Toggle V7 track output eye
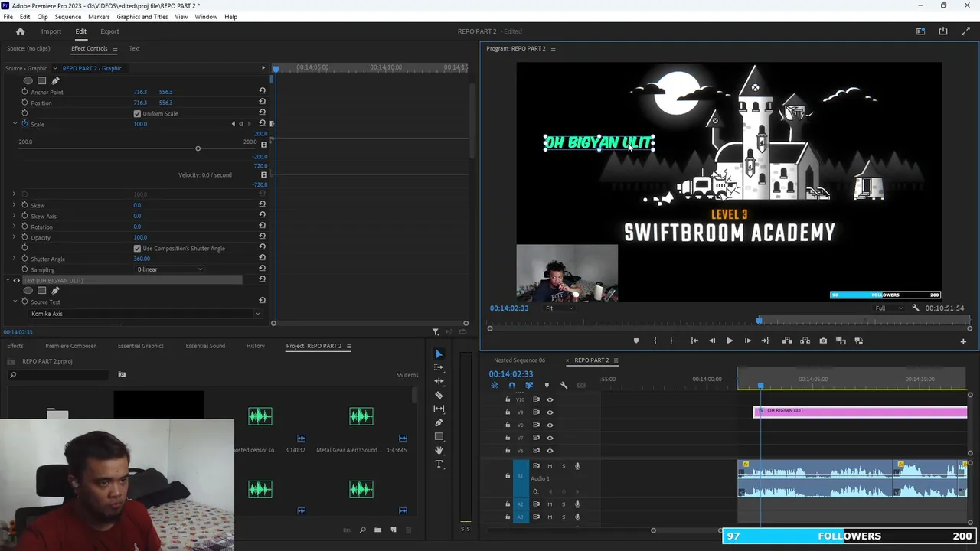This screenshot has height=551, width=980. click(x=550, y=438)
